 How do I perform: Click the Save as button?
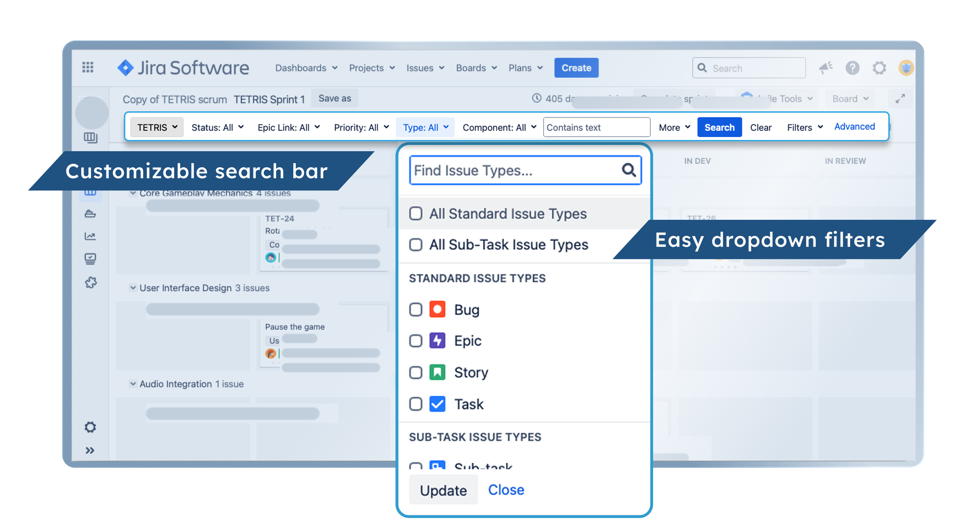[x=334, y=98]
